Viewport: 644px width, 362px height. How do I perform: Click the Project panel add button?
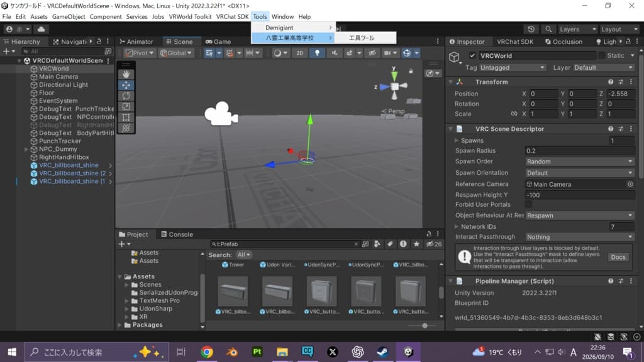click(x=124, y=244)
